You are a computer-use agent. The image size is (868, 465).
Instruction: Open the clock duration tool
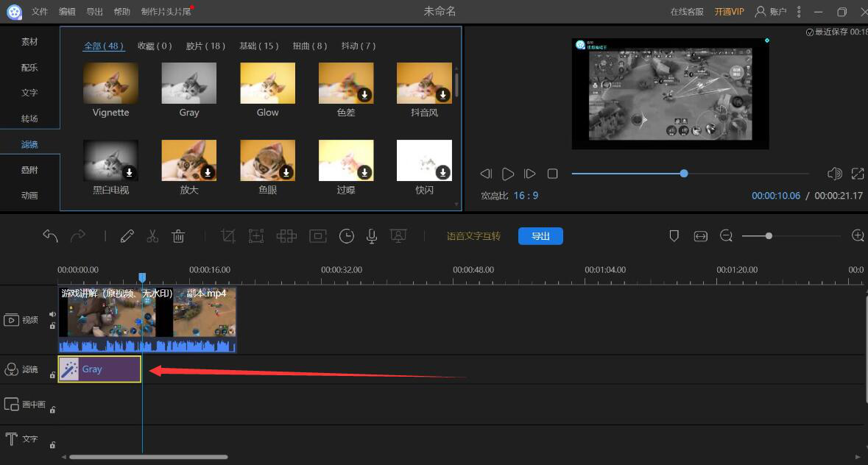tap(346, 235)
